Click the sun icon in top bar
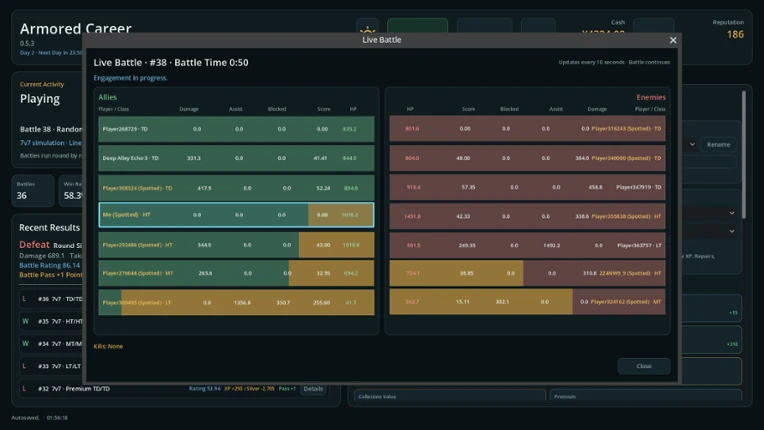Image resolution: width=764 pixels, height=430 pixels. (367, 29)
